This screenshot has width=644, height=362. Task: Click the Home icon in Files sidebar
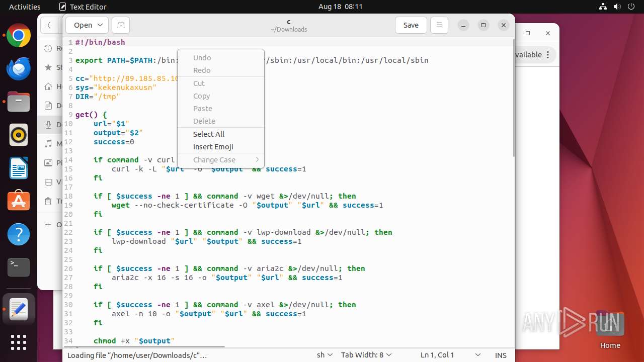48,86
